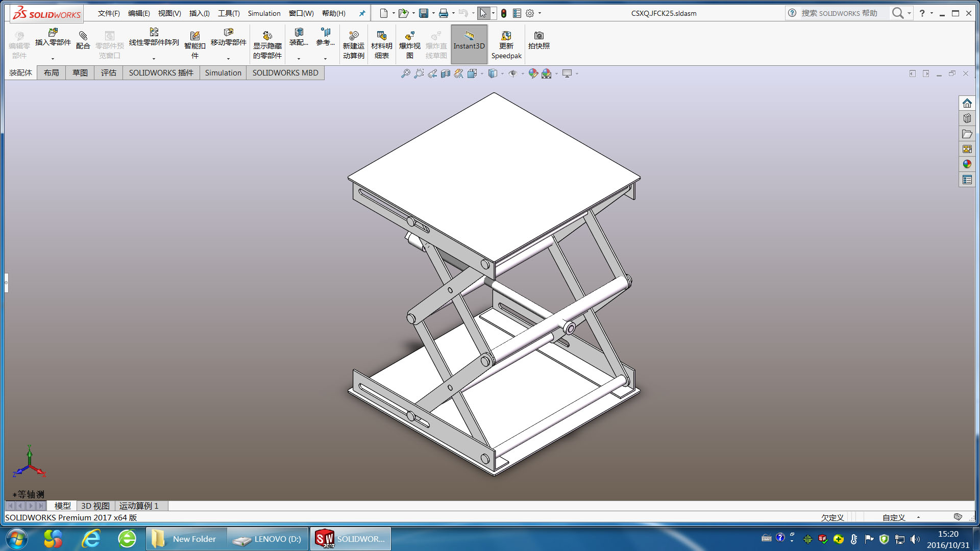
Task: Expand Display Style cube dropdown arrow
Action: click(x=502, y=74)
